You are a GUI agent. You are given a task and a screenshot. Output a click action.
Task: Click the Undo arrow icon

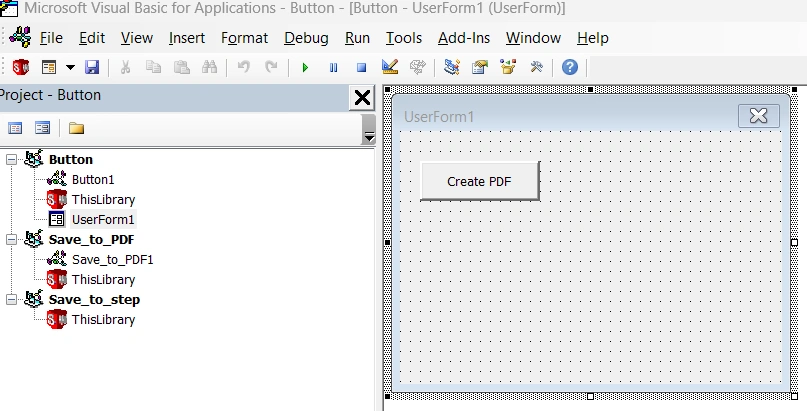[x=243, y=67]
